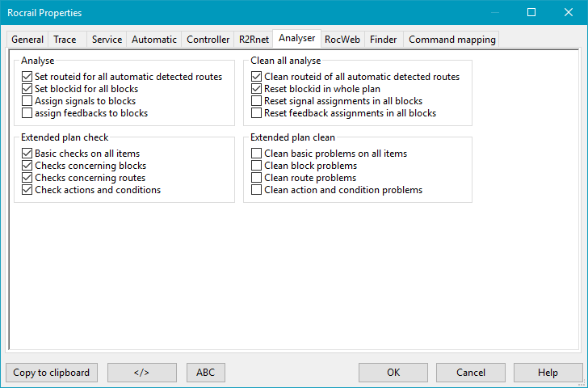Toggle assign feedbacks to blocks option
Viewport: 588px width, 388px height.
tap(27, 113)
